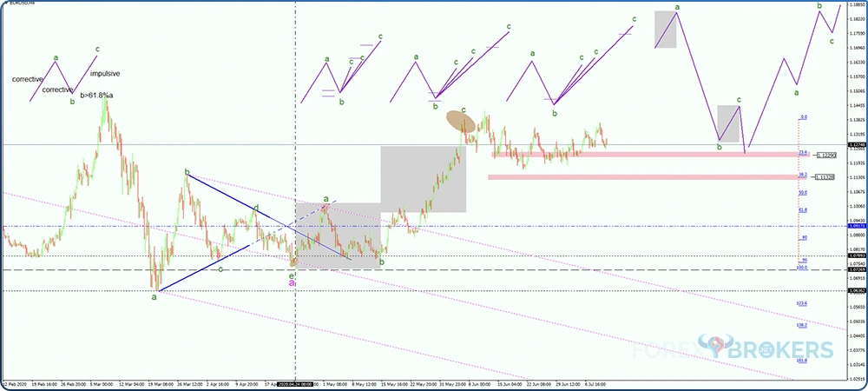868x391 pixels.
Task: Click the blue 1.09171 price axis tag
Action: click(x=855, y=226)
